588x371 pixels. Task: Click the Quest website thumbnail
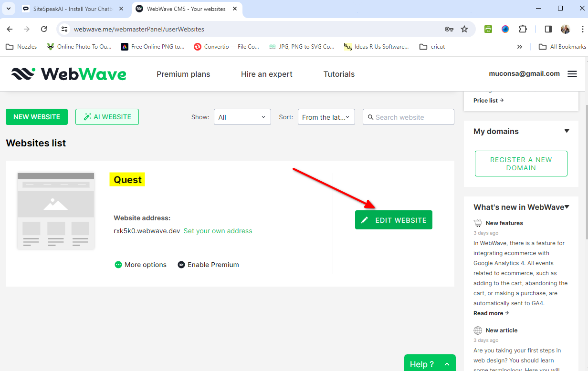(x=56, y=210)
